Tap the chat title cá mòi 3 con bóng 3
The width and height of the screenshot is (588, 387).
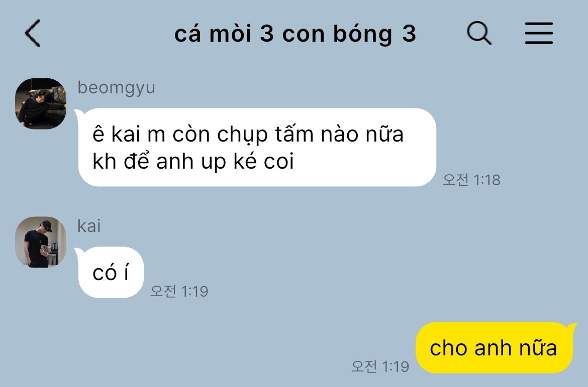[x=295, y=34]
